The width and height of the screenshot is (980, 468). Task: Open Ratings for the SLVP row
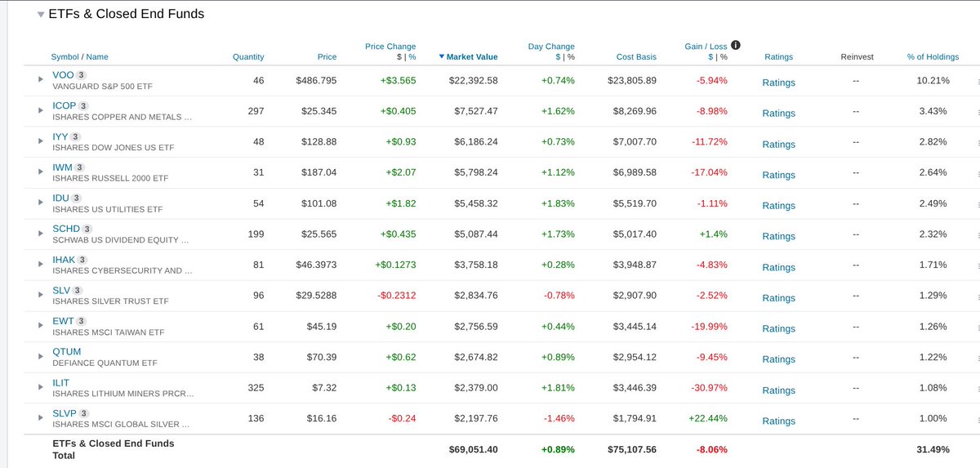[x=778, y=421]
